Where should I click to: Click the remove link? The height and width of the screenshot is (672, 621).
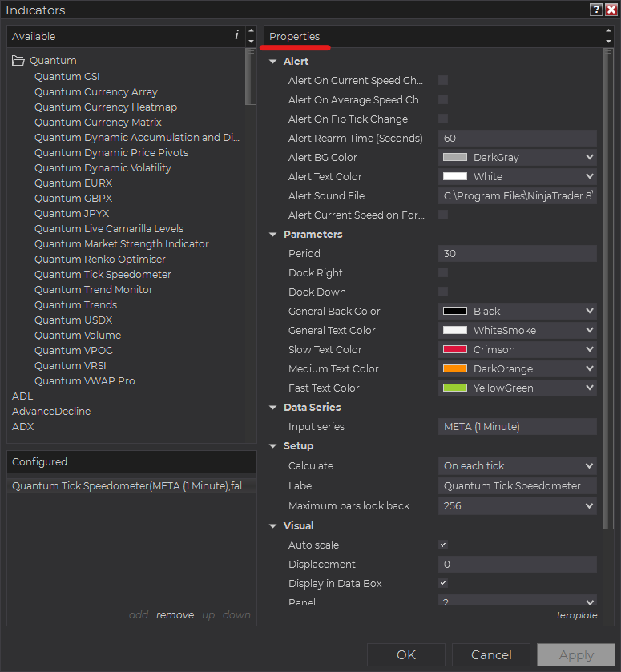click(175, 614)
